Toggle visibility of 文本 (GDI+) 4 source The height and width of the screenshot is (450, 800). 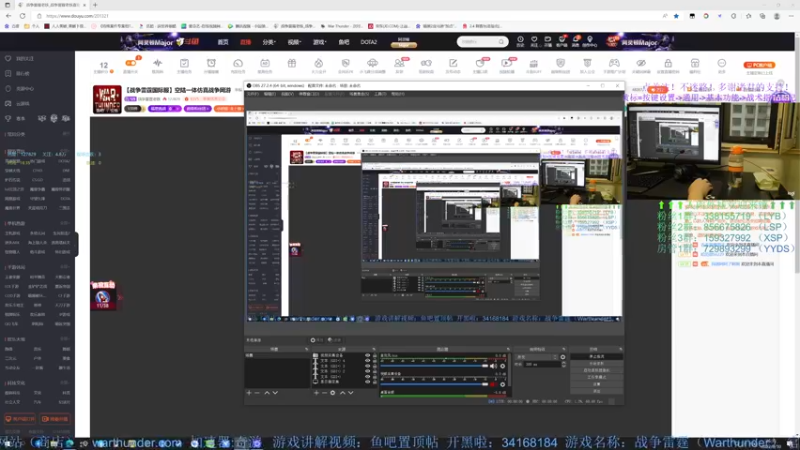[x=367, y=361]
